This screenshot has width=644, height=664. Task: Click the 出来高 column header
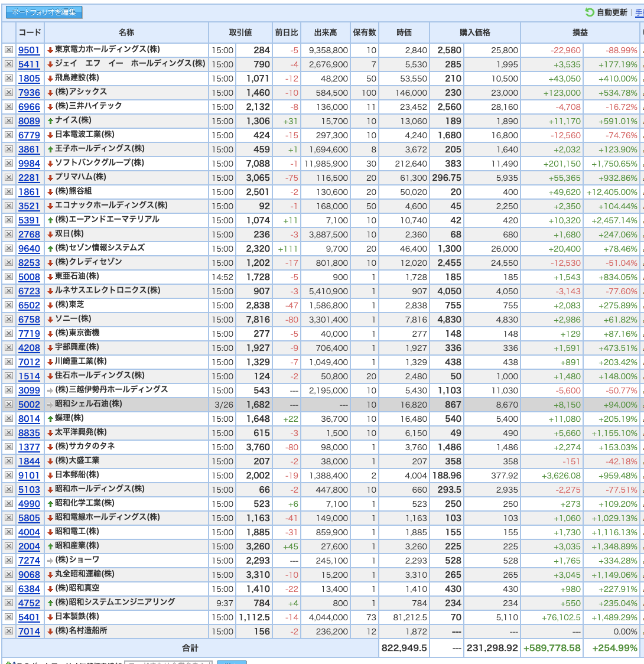coord(325,32)
